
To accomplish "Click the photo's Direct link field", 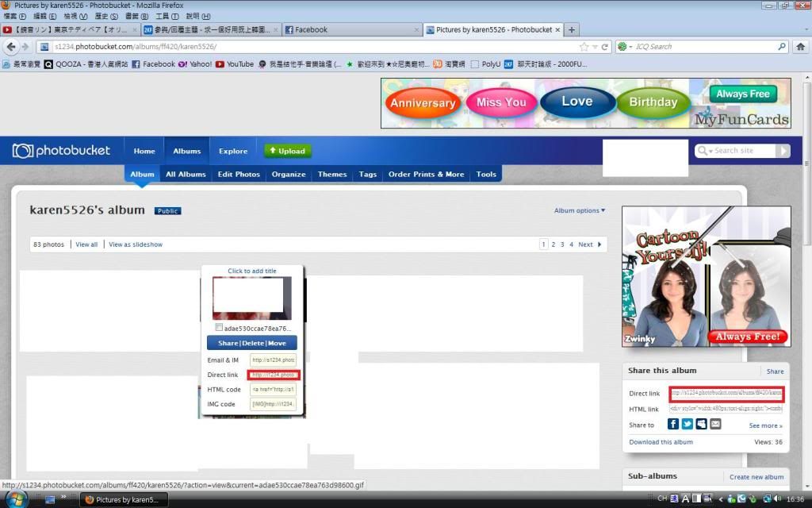I will (274, 375).
